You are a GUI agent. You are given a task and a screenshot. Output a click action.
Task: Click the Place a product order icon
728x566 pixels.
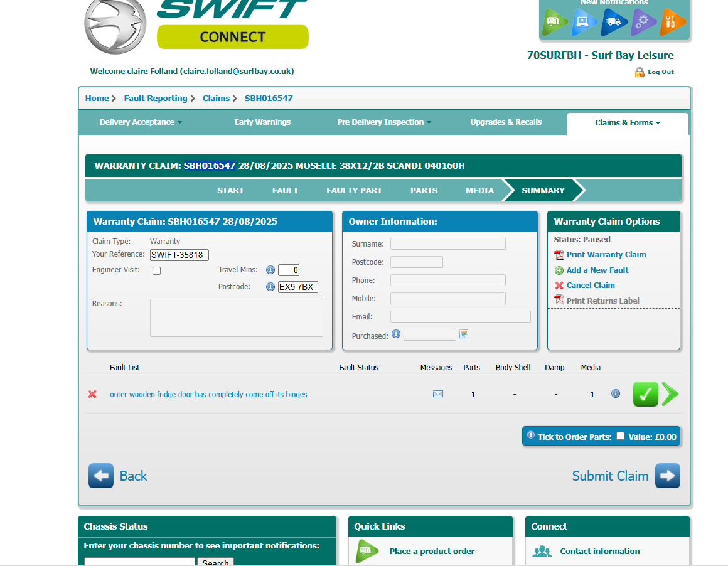click(367, 551)
